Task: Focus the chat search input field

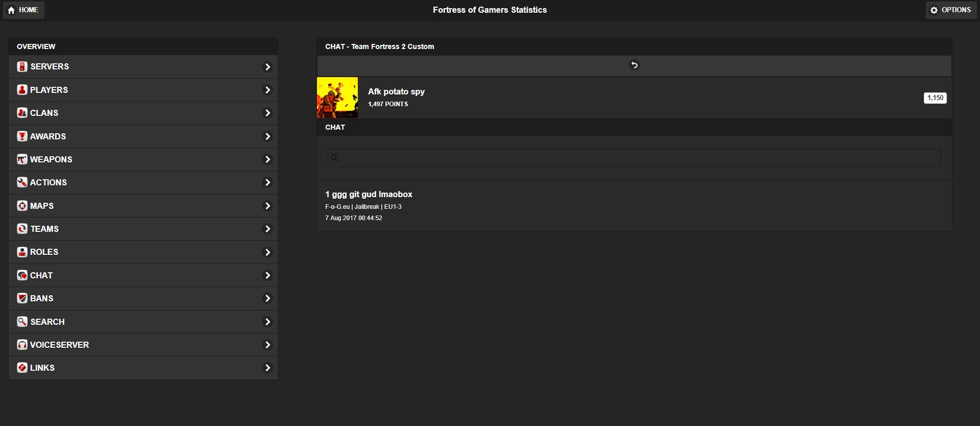Action: point(634,158)
